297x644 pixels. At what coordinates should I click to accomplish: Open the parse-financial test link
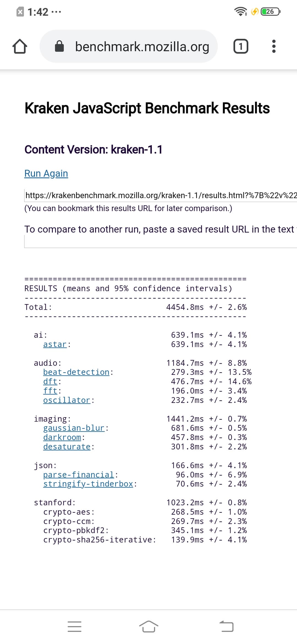click(x=78, y=475)
